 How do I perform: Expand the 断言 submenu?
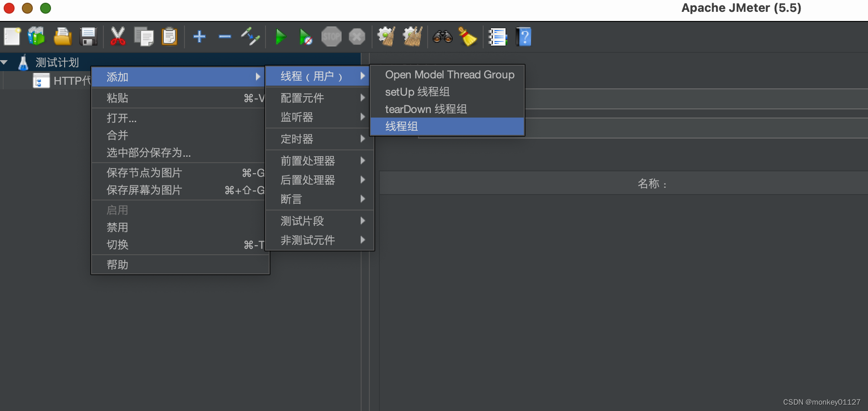point(320,199)
